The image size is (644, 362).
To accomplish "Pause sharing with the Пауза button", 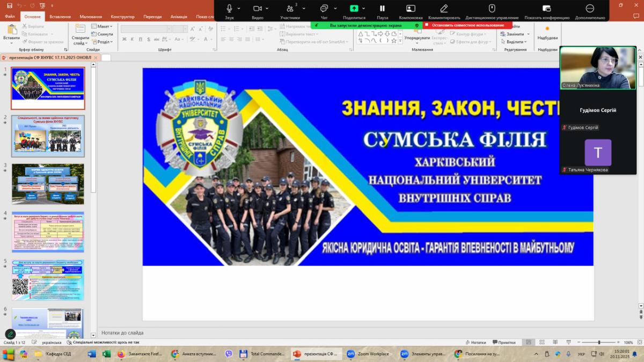I will click(382, 8).
